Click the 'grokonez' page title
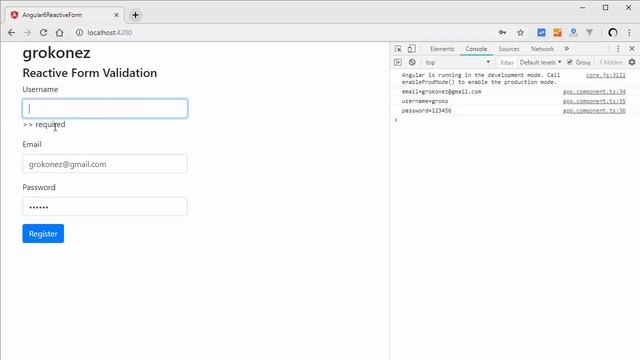640x360 pixels. point(56,53)
